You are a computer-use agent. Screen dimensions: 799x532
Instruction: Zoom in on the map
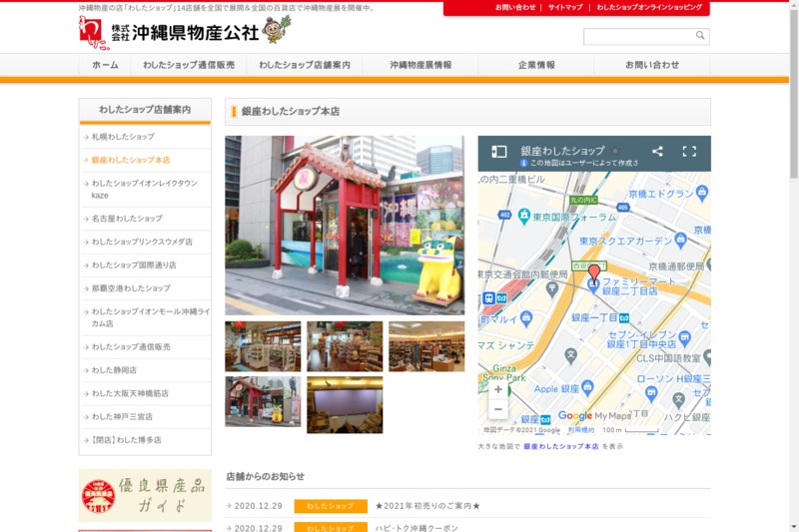(498, 389)
